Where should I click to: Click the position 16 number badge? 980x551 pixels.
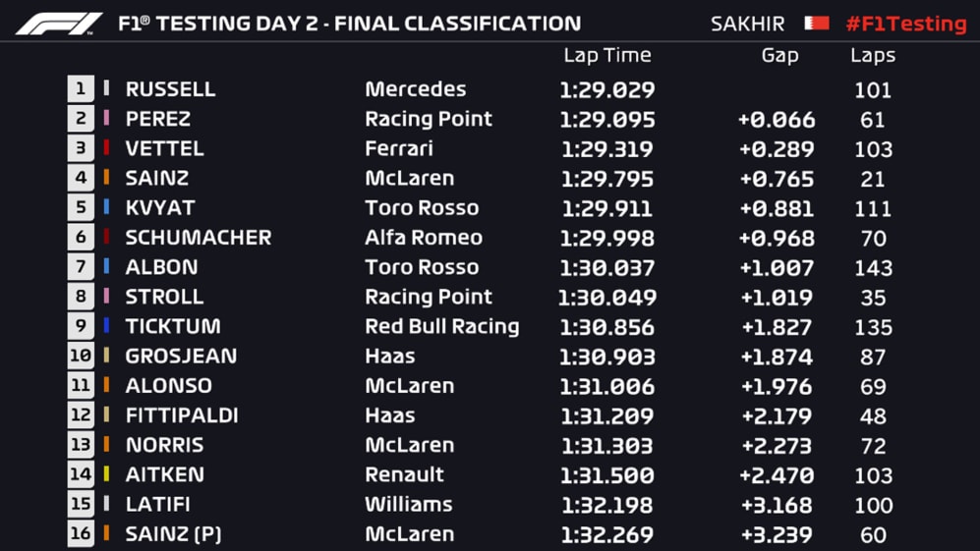tap(81, 534)
